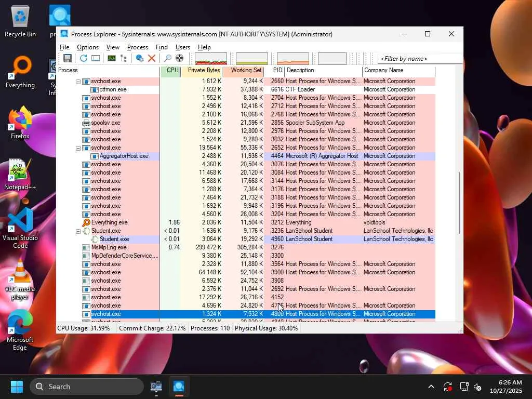Toggle the lower pane toolbar icon
Screen dimensions: 532x399
96,58
